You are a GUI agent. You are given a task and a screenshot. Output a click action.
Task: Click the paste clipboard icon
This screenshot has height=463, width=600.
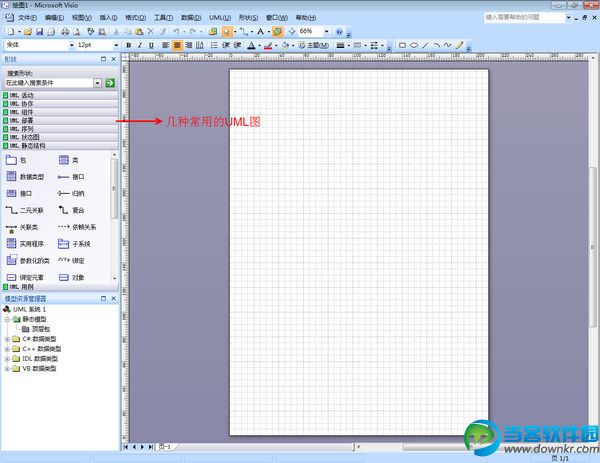pos(139,32)
